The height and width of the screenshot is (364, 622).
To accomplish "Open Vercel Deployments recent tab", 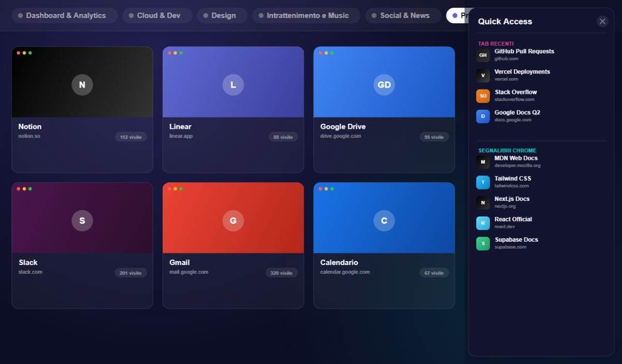I will pyautogui.click(x=541, y=75).
